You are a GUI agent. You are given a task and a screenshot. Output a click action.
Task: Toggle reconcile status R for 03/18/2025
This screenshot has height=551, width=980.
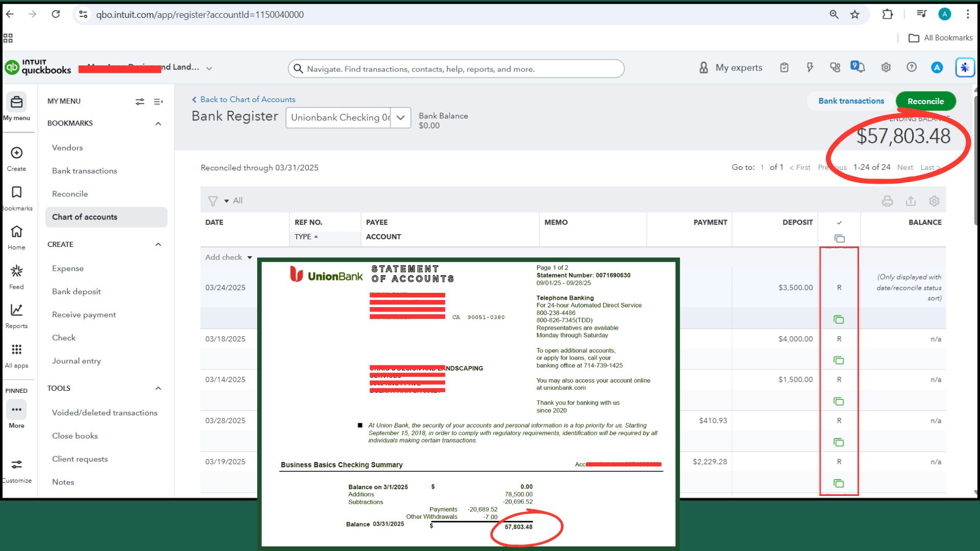[839, 339]
